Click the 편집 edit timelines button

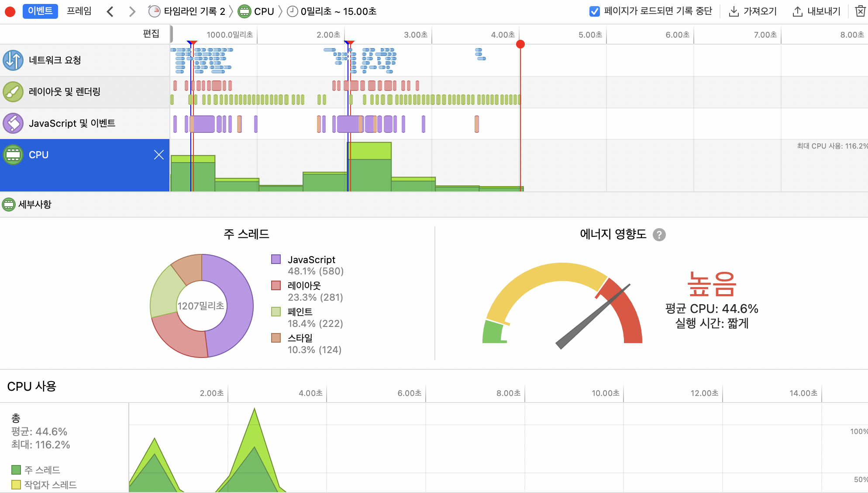pos(151,34)
